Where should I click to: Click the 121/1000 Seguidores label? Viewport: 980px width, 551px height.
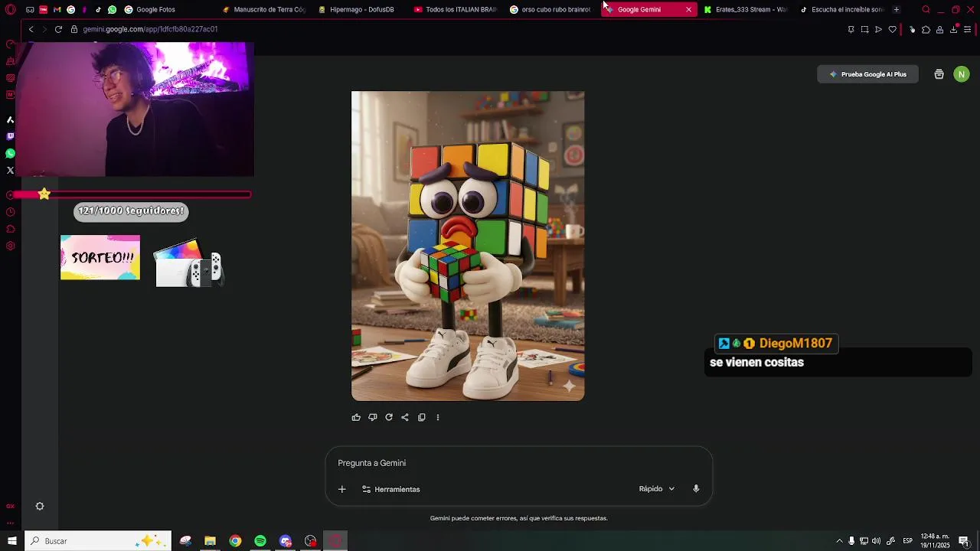click(131, 210)
